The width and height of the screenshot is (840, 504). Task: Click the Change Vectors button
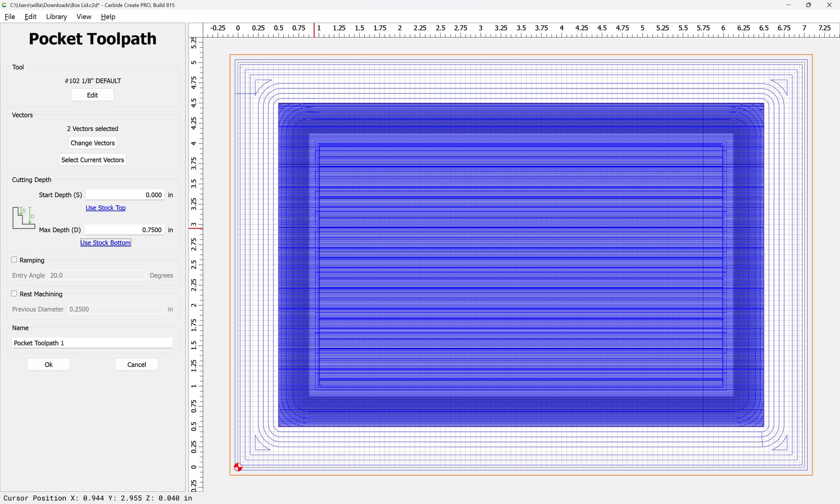click(92, 143)
